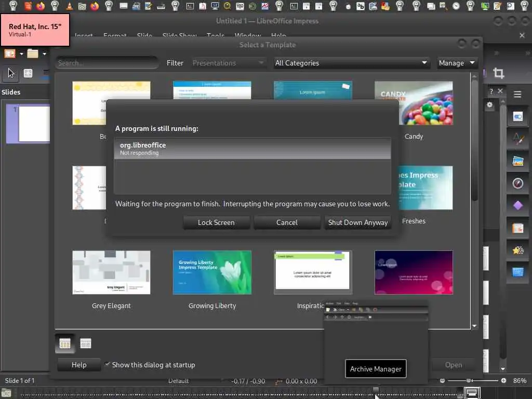Click the Open folder icon in the toolbar

pyautogui.click(x=33, y=54)
